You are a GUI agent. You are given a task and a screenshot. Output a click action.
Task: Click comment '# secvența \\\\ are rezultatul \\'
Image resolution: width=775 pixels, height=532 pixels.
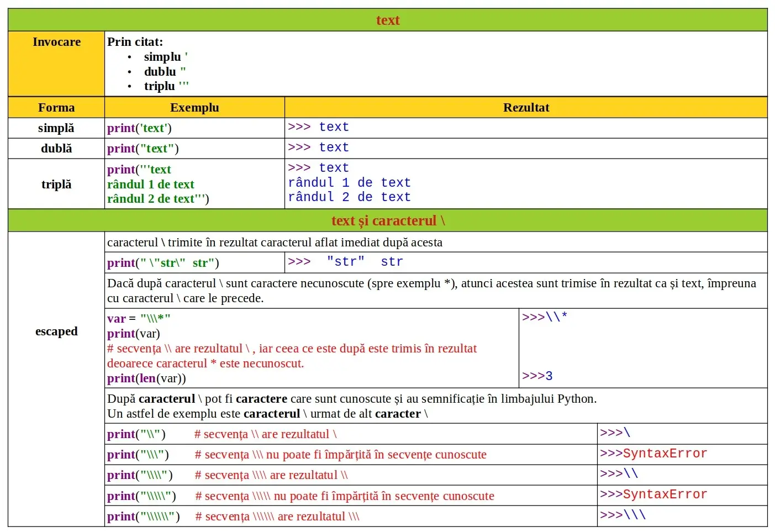pyautogui.click(x=271, y=475)
